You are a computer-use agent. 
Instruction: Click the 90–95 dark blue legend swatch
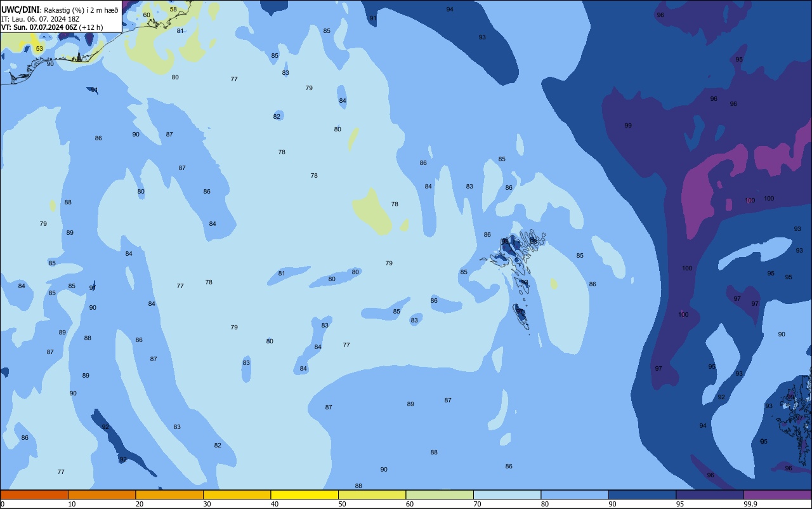pos(642,494)
